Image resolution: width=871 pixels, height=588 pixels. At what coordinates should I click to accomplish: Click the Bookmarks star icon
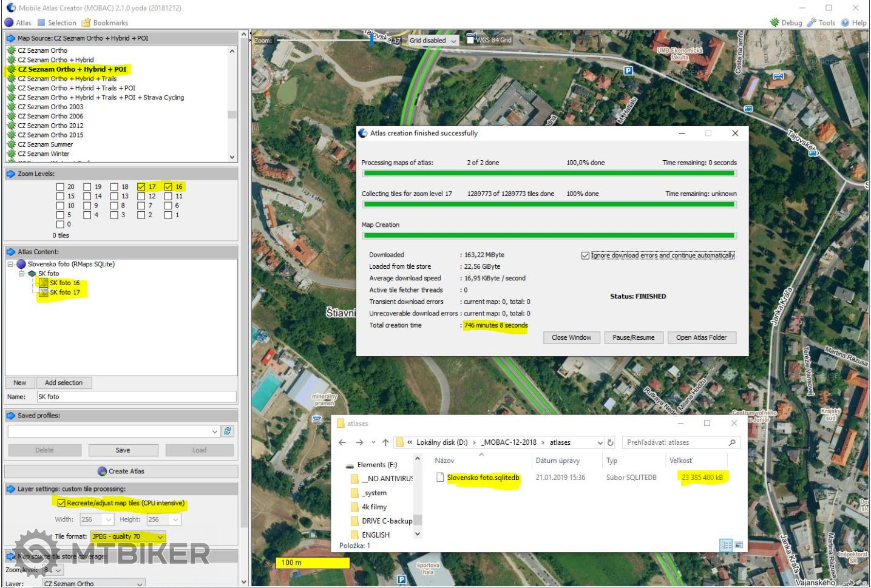(86, 22)
